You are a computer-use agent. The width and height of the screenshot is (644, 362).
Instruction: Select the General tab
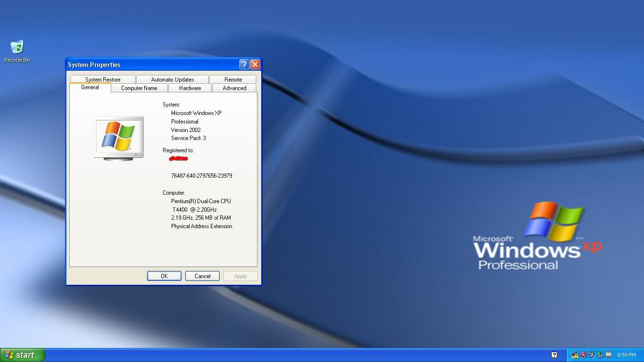point(90,87)
